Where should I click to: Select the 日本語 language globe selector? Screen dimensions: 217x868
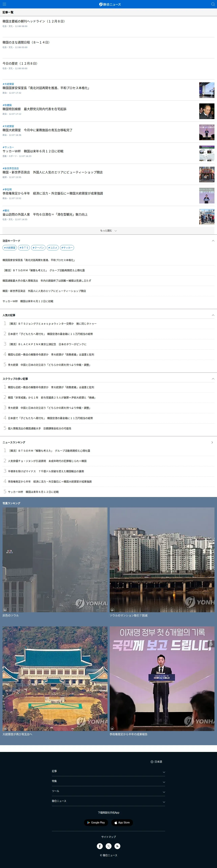pos(156,762)
